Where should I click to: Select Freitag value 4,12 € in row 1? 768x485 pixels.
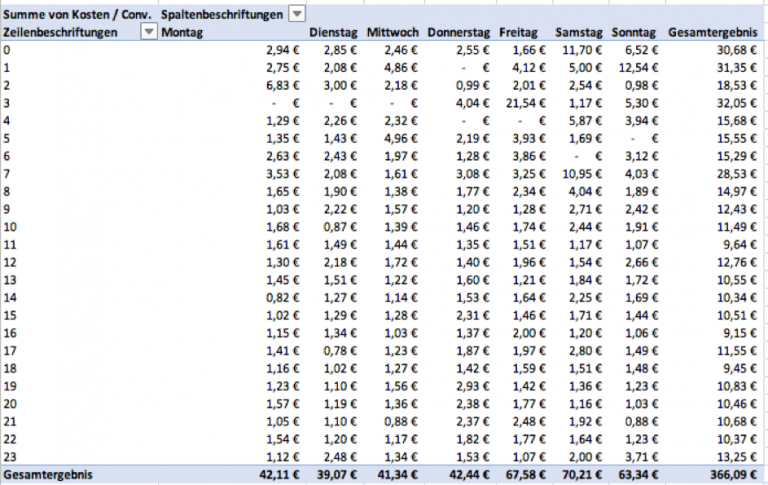coord(528,68)
